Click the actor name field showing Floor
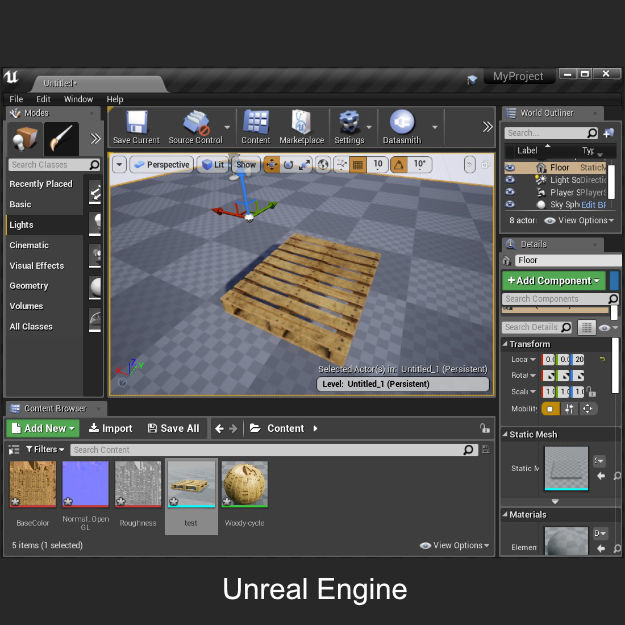 click(x=568, y=260)
